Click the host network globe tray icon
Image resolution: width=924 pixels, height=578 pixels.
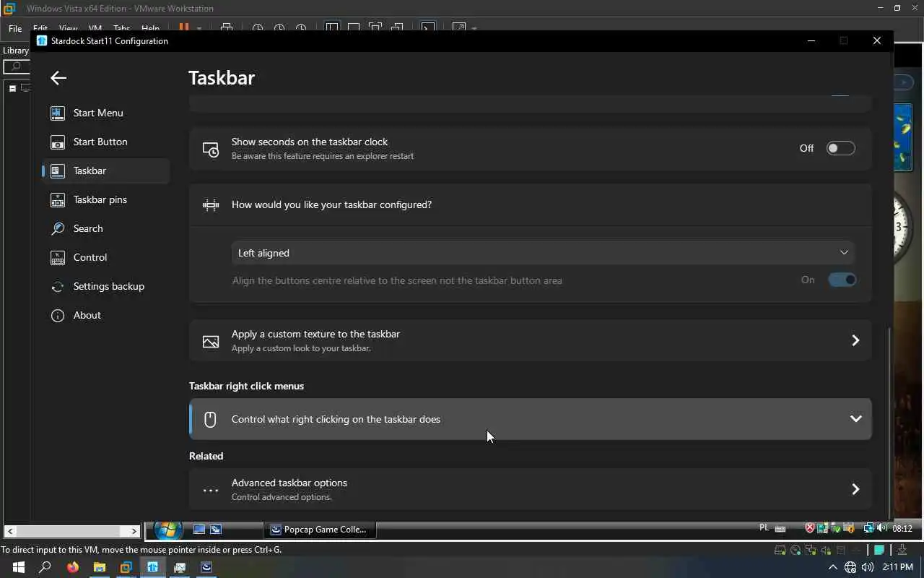click(x=850, y=568)
